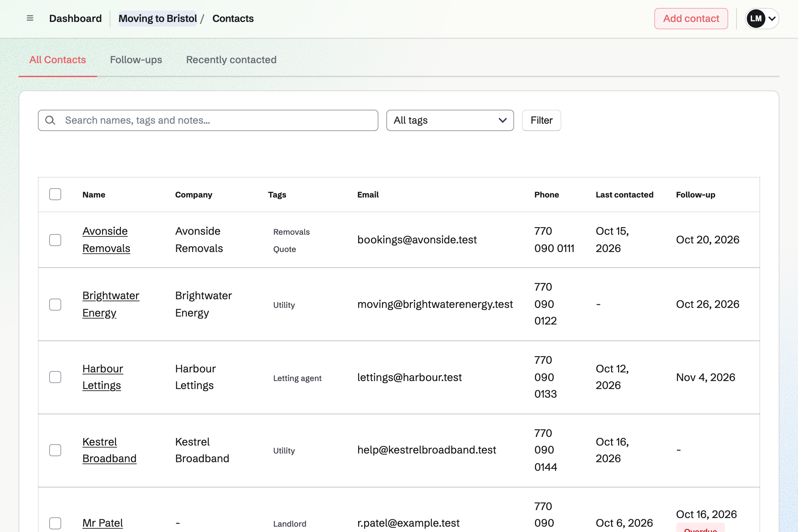Open the Kestrel Broadband contact link
This screenshot has height=532, width=798.
pyautogui.click(x=109, y=450)
